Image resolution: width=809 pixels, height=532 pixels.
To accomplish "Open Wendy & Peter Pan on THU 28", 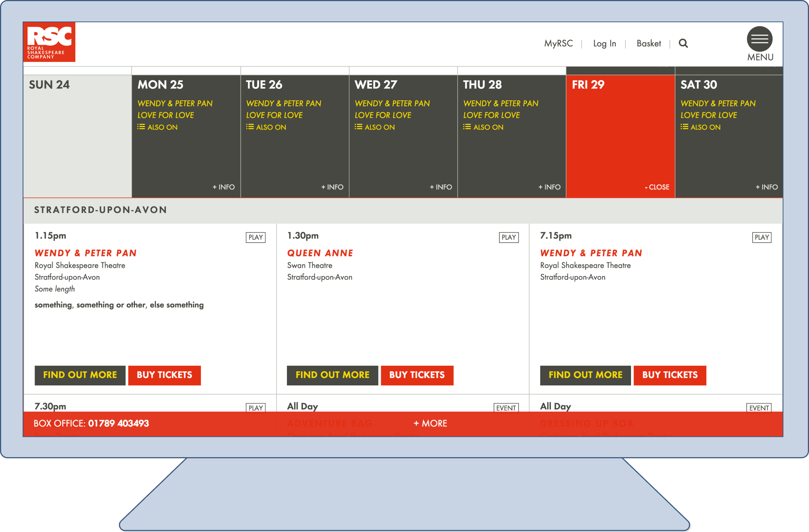I will click(x=501, y=103).
